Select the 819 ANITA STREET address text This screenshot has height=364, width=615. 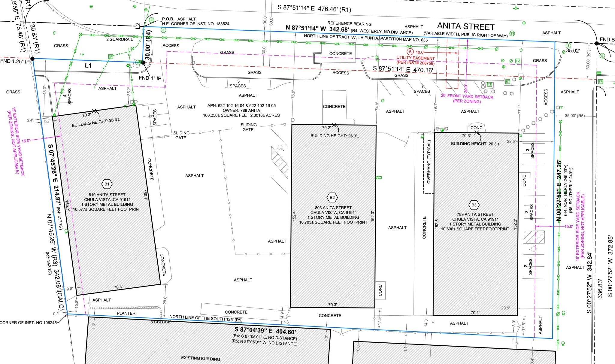107,195
